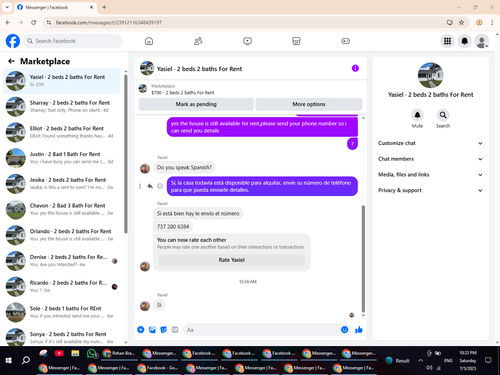The width and height of the screenshot is (500, 375).
Task: Open Sole 2 beds 1 baths conversation
Action: click(x=62, y=312)
